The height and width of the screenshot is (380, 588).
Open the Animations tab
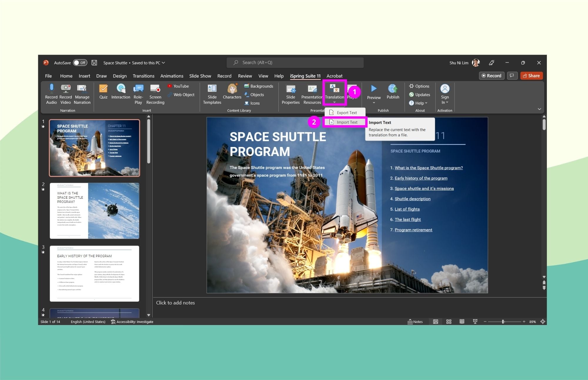click(x=172, y=76)
